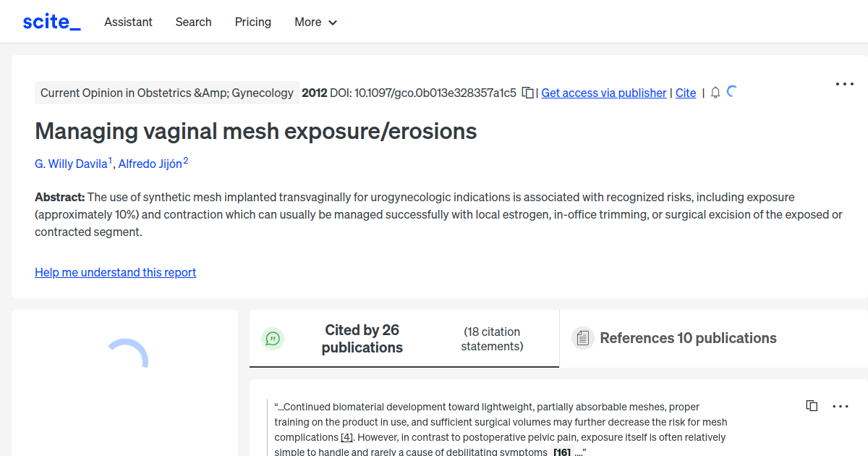This screenshot has width=868, height=456.
Task: Expand the More navigation dropdown
Action: [315, 22]
